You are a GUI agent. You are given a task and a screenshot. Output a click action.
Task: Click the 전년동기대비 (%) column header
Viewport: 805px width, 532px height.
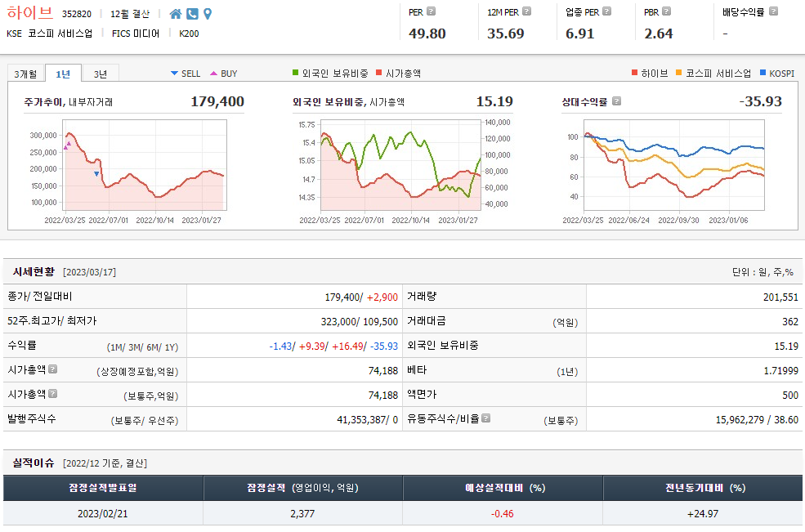[703, 488]
